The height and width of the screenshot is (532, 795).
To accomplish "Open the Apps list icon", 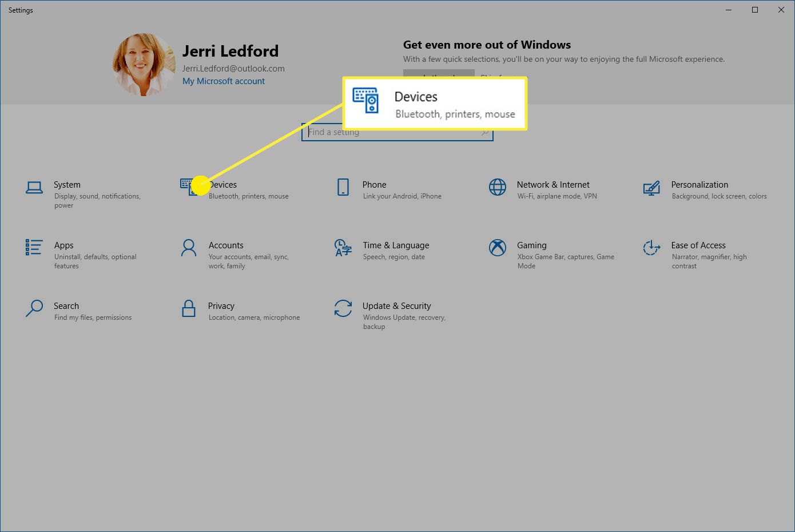I will pyautogui.click(x=34, y=247).
